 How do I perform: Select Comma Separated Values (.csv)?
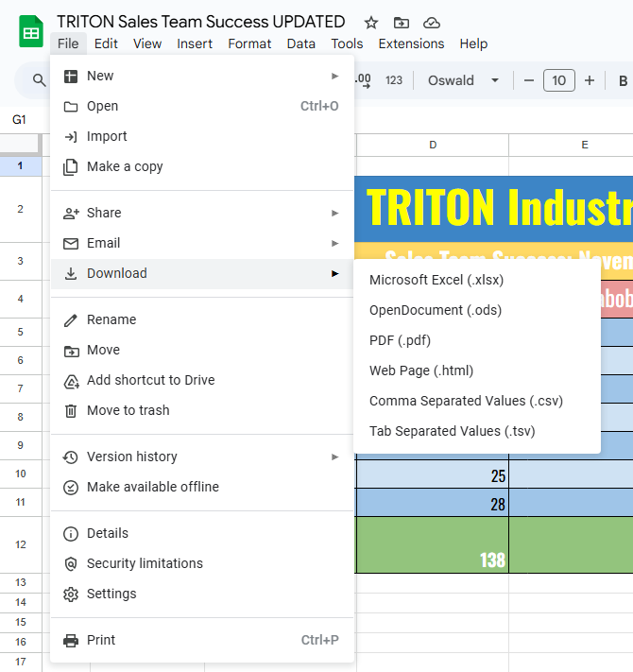point(466,401)
